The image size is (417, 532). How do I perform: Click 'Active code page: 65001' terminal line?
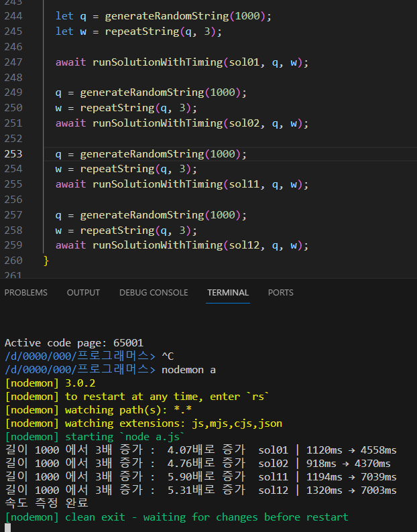click(x=74, y=343)
